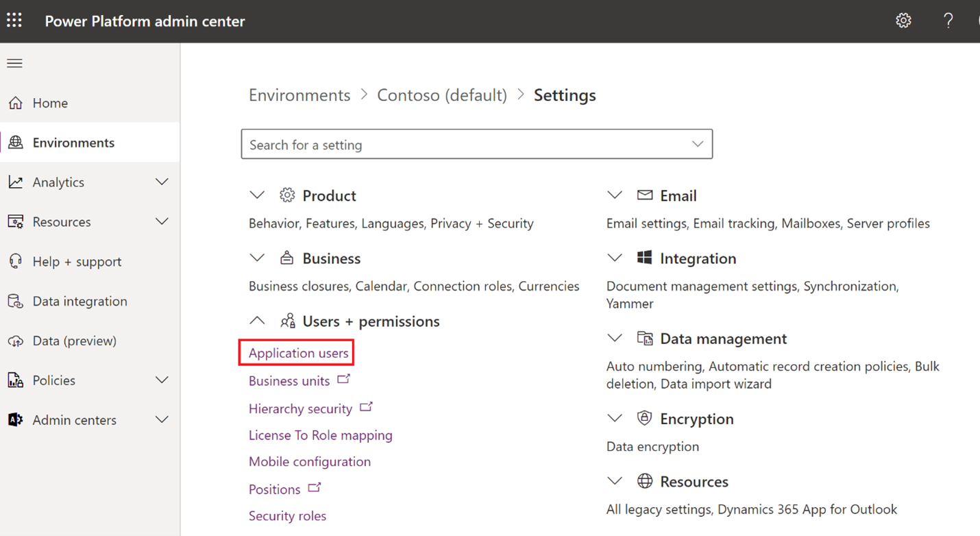This screenshot has width=980, height=536.
Task: Open the Positions link
Action: [x=274, y=489]
